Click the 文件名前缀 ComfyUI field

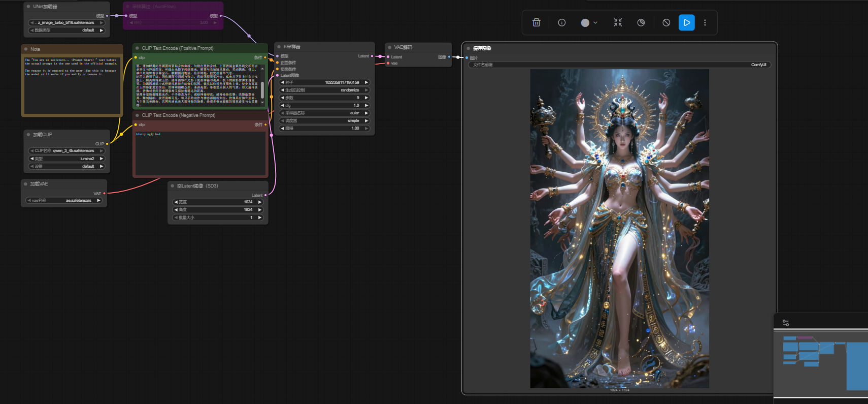pos(619,65)
